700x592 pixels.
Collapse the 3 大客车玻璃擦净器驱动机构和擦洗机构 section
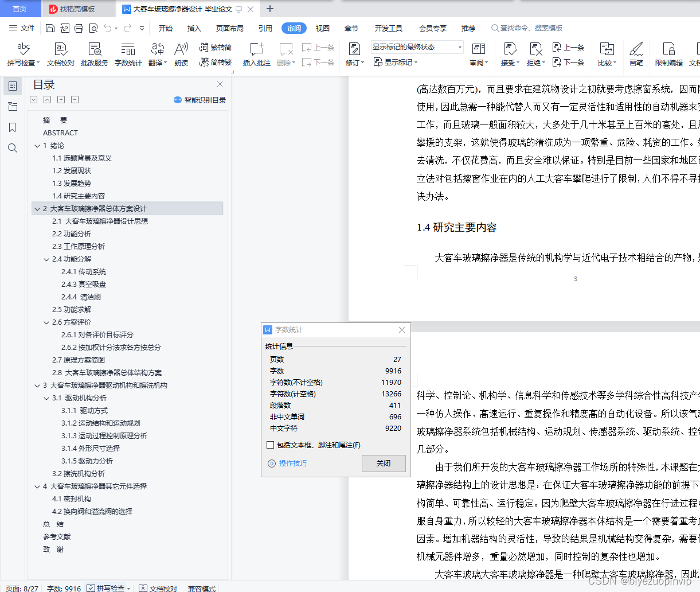tap(37, 385)
